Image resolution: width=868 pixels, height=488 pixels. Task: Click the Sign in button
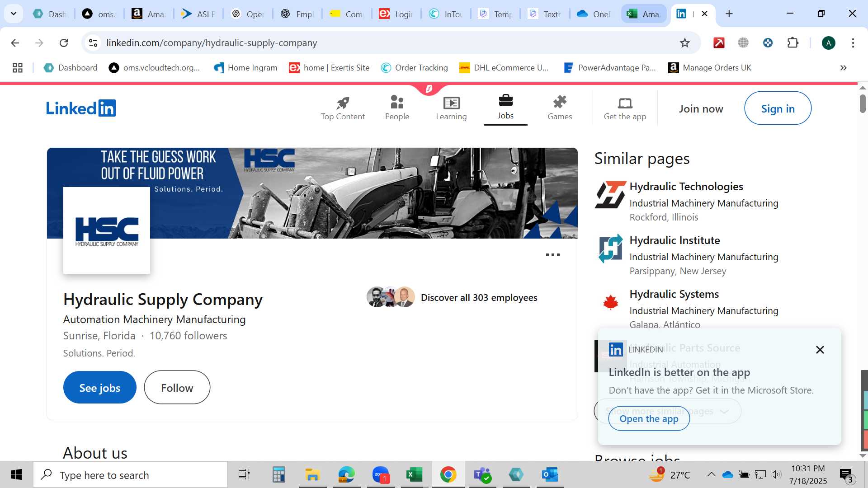point(778,108)
